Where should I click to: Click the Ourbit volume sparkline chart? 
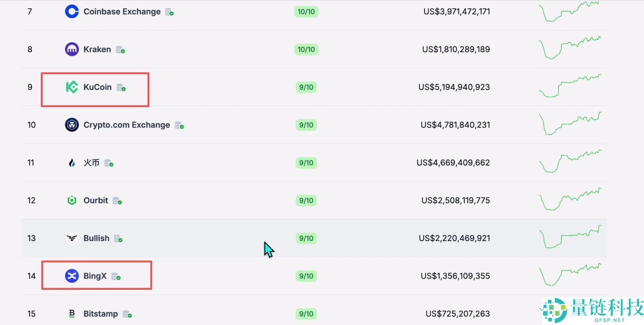tap(570, 200)
